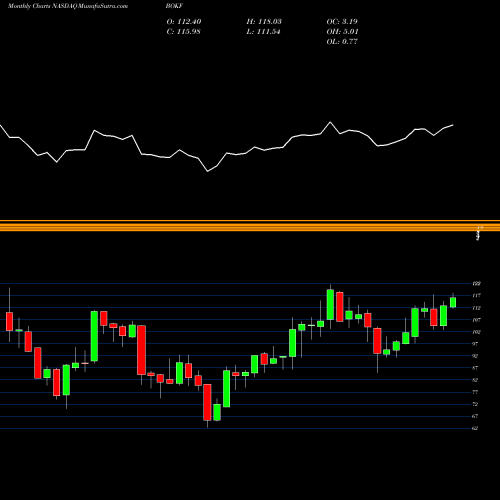Click the 'OH: 5.01' reading
This screenshot has width=500, height=500.
coord(342,32)
